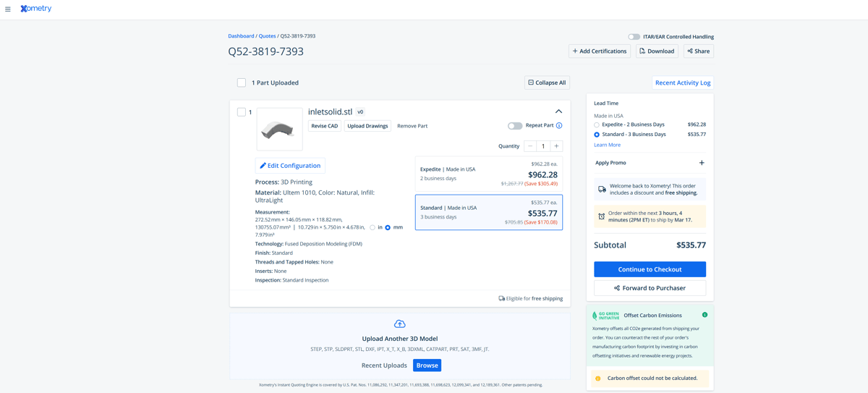Click the Xometry logo
This screenshot has width=868, height=393.
[x=36, y=9]
